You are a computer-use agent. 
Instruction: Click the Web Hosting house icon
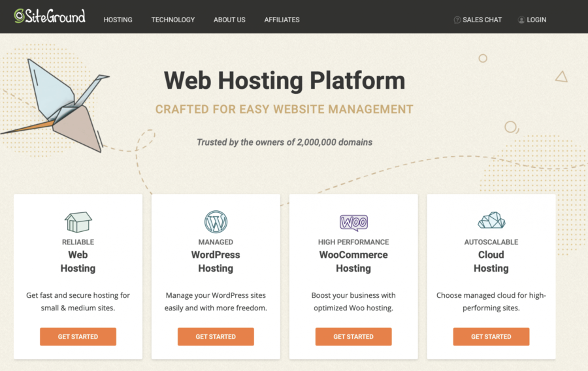pyautogui.click(x=78, y=222)
